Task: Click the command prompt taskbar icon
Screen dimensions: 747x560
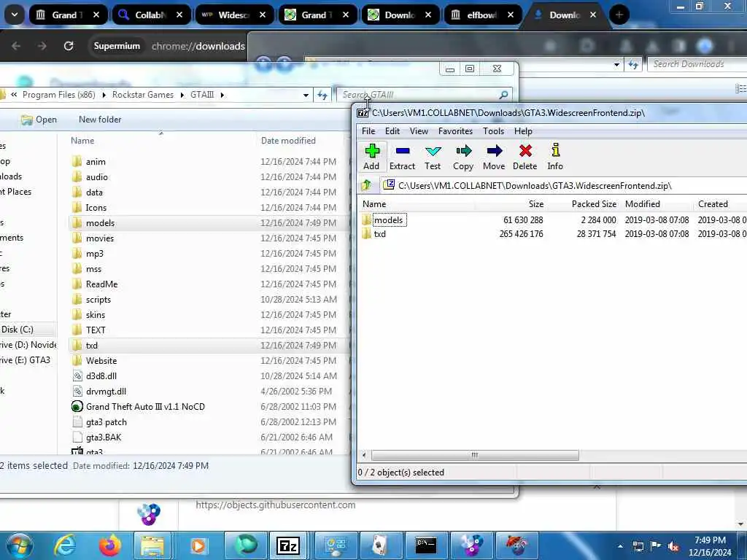Action: tap(425, 545)
